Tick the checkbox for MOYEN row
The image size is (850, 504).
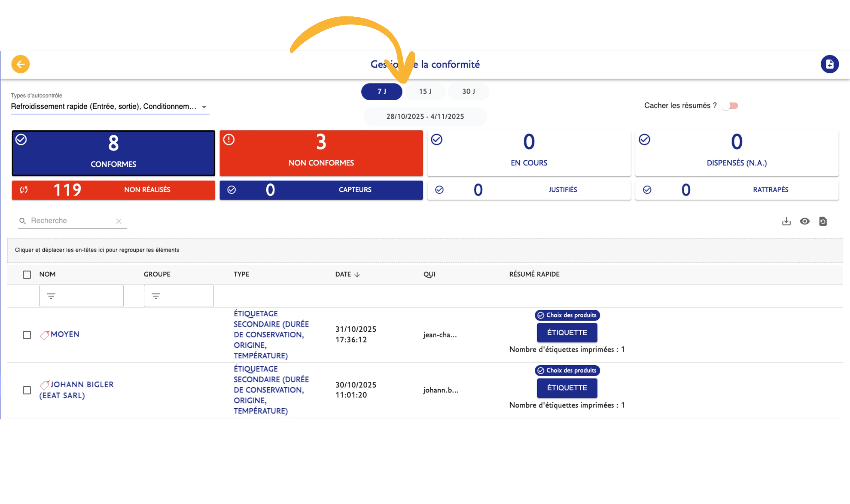tap(27, 335)
